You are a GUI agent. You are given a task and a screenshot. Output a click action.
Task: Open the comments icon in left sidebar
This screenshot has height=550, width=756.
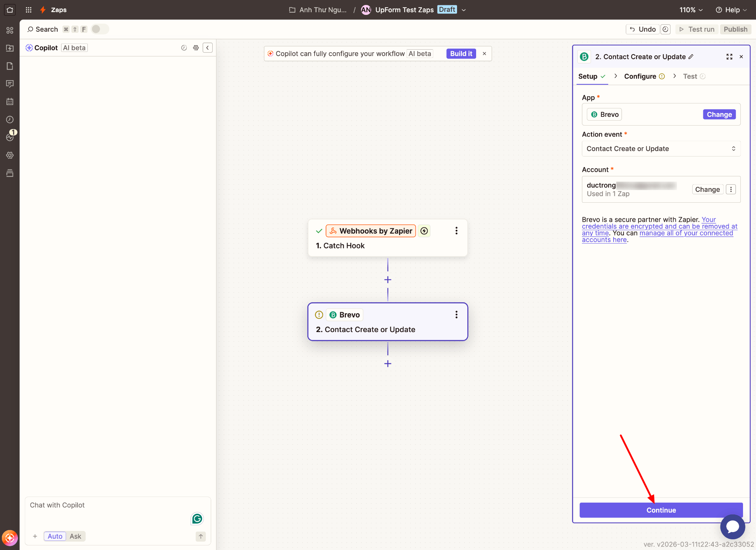point(10,84)
